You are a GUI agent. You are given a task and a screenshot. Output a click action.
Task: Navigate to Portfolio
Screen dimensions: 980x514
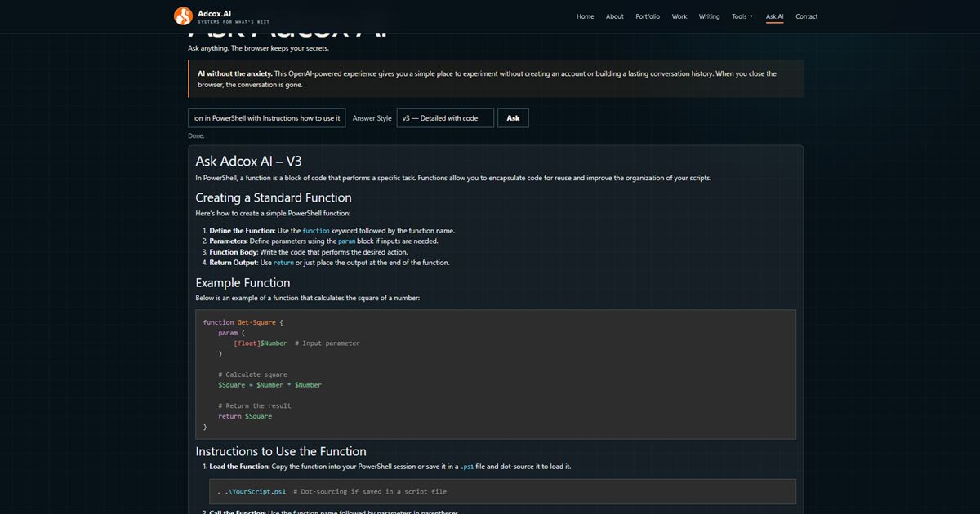[x=648, y=16]
